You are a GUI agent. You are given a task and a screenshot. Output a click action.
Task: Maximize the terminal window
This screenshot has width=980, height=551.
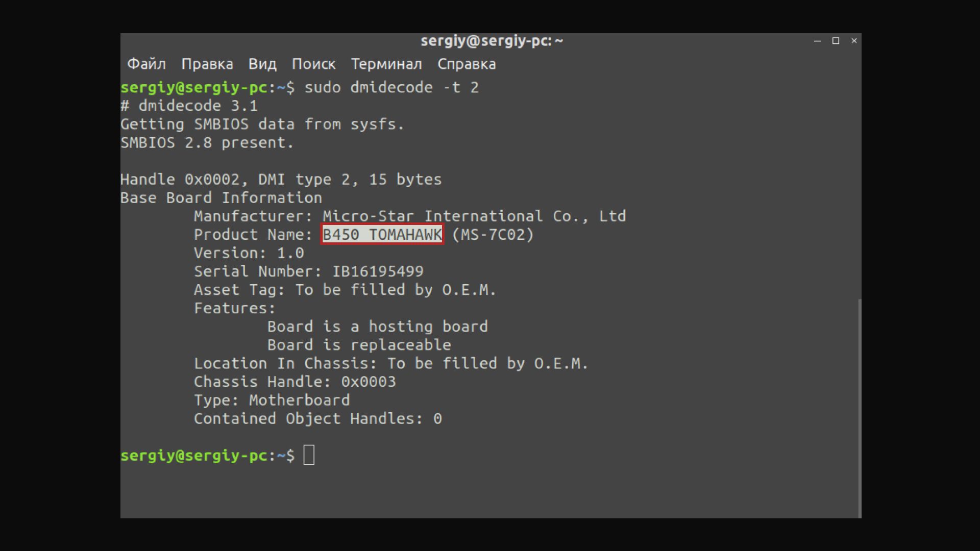[836, 41]
